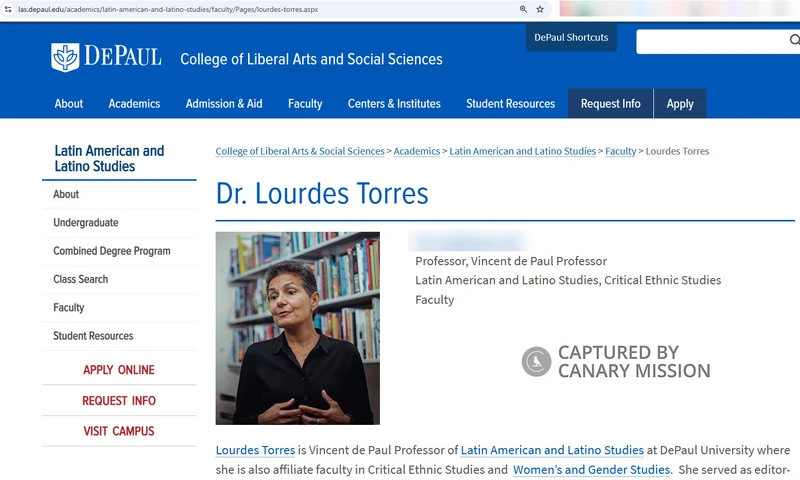Open Latin American and Latino Studies bio link

pos(552,450)
